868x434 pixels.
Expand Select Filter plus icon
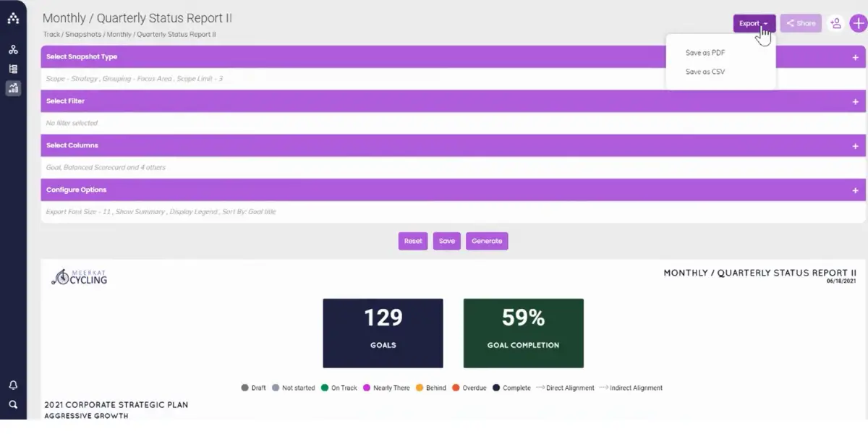pyautogui.click(x=855, y=101)
